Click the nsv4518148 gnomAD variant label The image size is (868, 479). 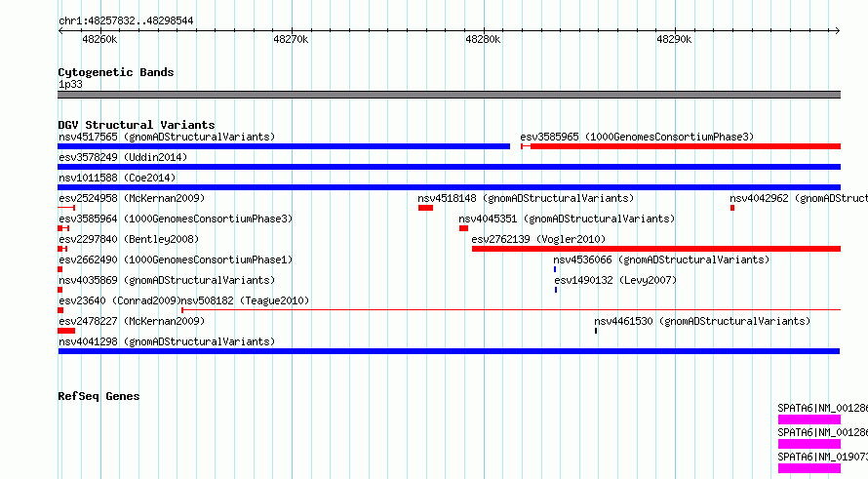click(x=526, y=198)
